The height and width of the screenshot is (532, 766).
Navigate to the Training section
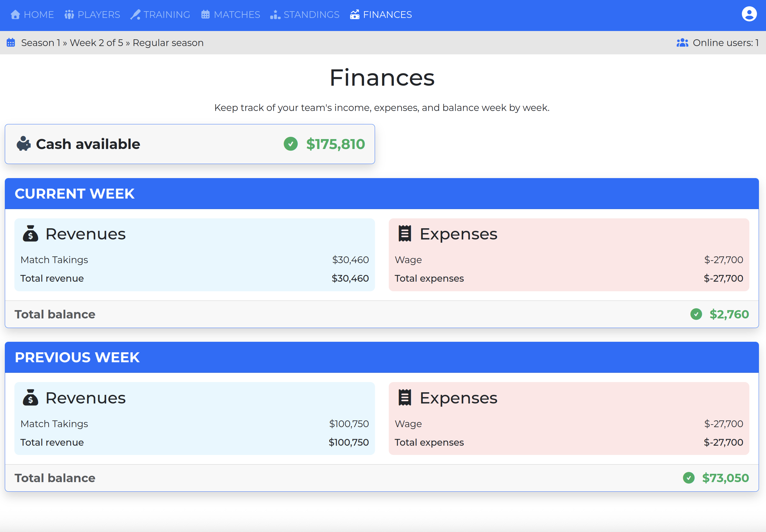point(161,15)
